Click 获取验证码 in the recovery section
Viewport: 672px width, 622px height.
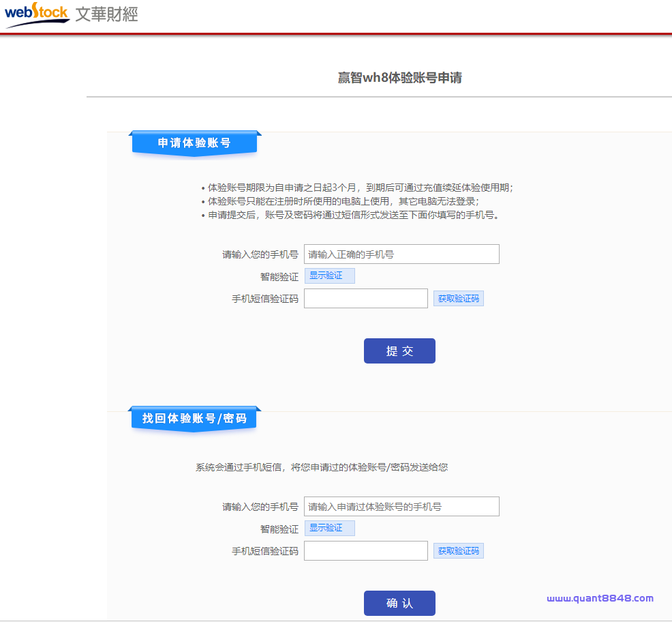458,551
